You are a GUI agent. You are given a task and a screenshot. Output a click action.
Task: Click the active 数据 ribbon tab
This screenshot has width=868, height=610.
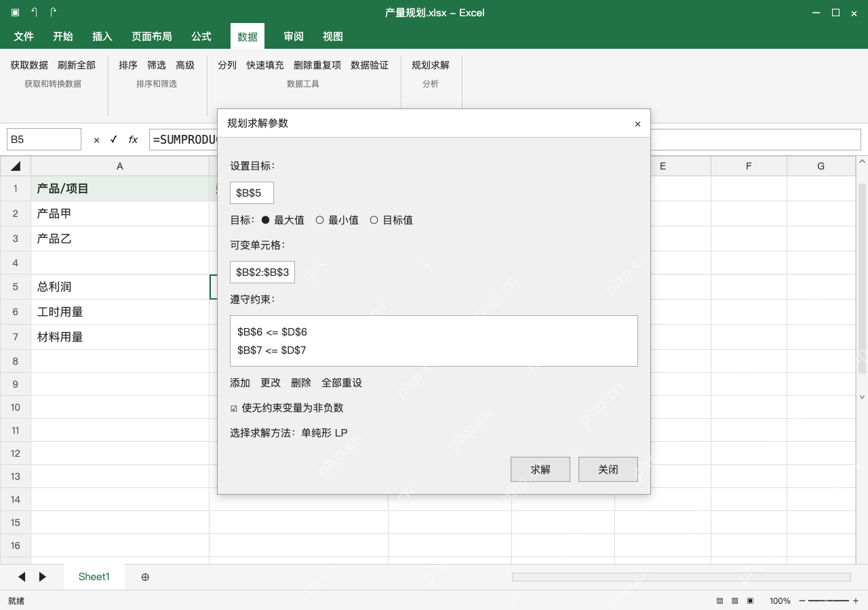pyautogui.click(x=248, y=37)
